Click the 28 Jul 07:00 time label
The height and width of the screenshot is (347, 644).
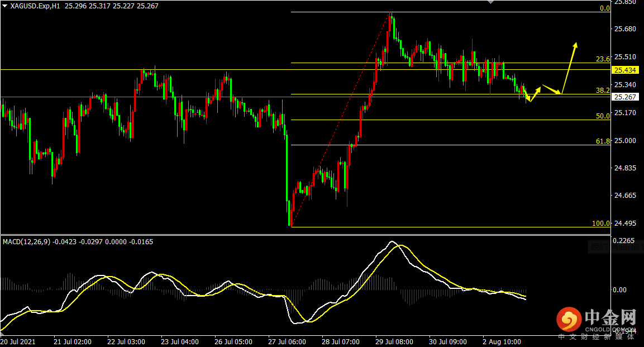point(341,341)
